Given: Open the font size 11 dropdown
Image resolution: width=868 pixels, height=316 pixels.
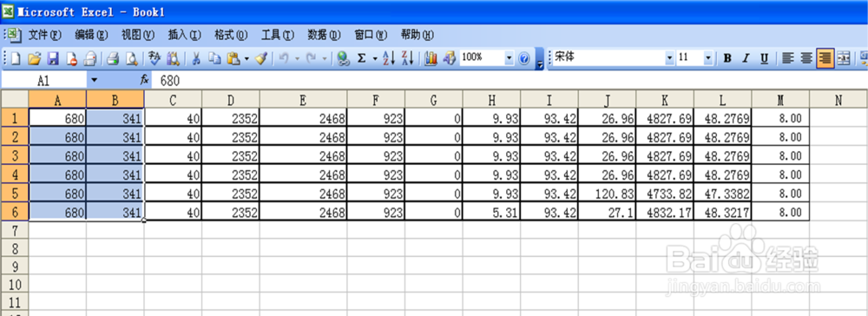Looking at the screenshot, I should click(708, 57).
